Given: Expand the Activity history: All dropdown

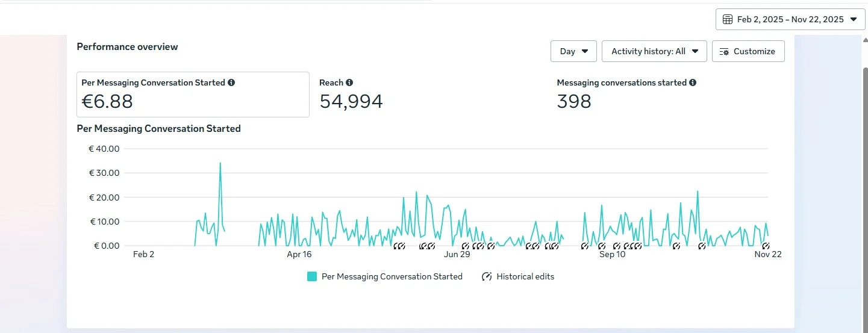Looking at the screenshot, I should click(654, 51).
